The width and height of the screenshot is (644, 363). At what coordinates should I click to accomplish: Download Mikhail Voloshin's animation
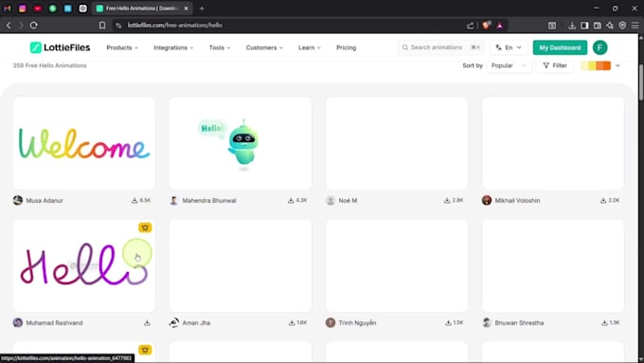(610, 201)
